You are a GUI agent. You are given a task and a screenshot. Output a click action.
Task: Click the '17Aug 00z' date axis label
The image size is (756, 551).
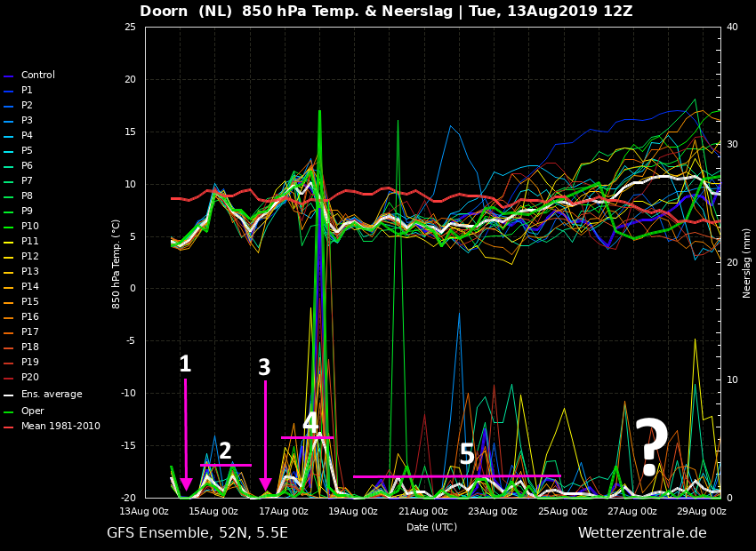pyautogui.click(x=284, y=512)
